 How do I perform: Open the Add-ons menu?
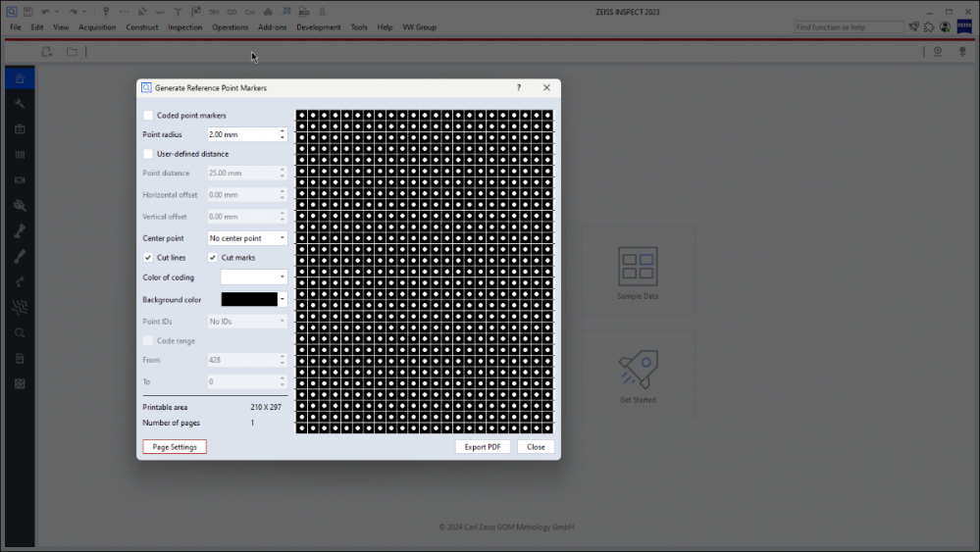point(273,27)
